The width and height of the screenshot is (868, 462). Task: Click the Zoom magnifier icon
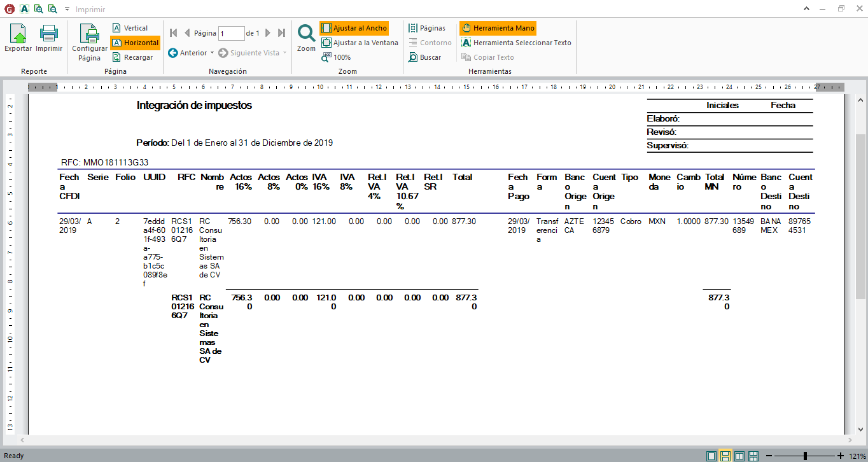[x=306, y=37]
